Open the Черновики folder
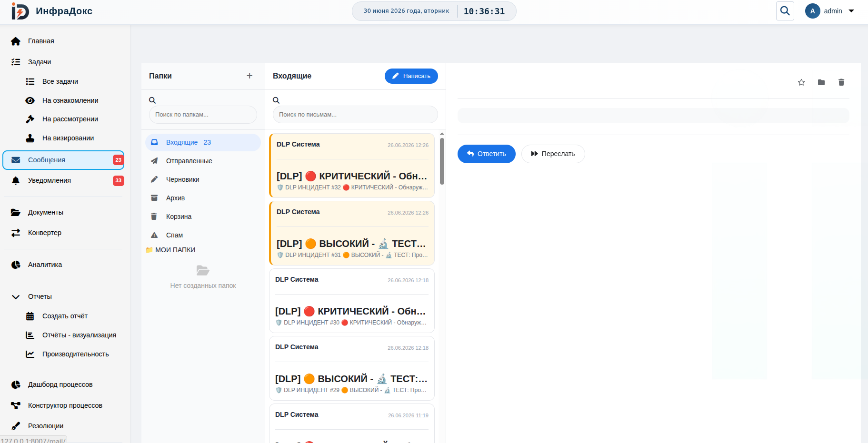This screenshot has height=443, width=868. 203,179
